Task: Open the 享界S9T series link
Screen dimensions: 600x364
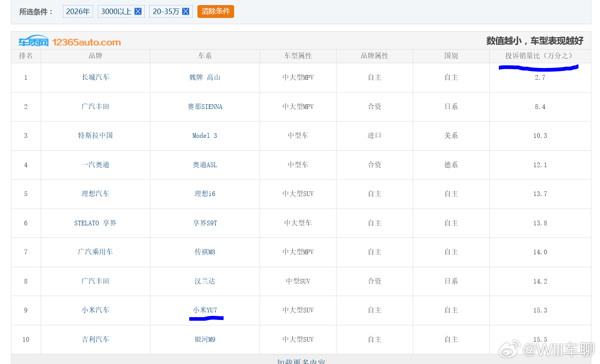Action: (205, 223)
